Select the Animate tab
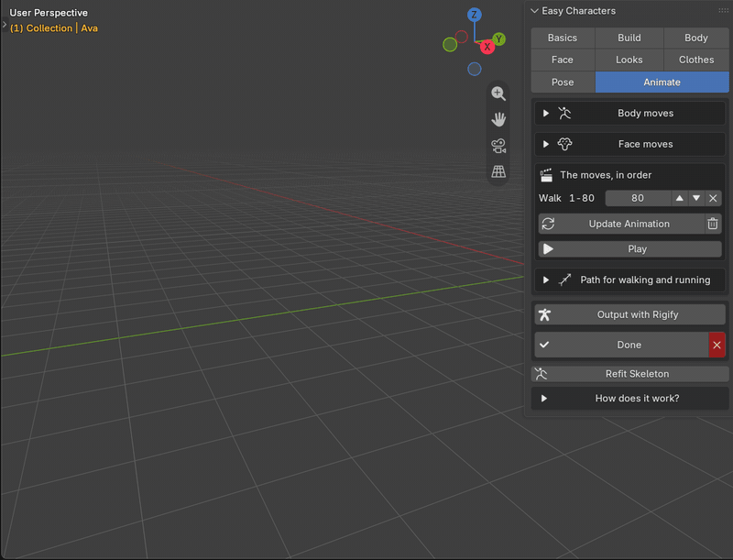The height and width of the screenshot is (560, 733). 662,82
